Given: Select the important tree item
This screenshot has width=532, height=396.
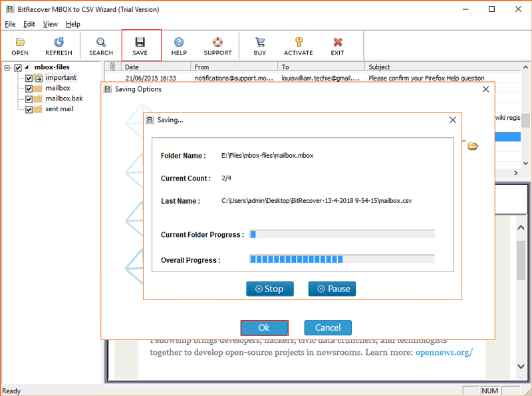Looking at the screenshot, I should (61, 78).
